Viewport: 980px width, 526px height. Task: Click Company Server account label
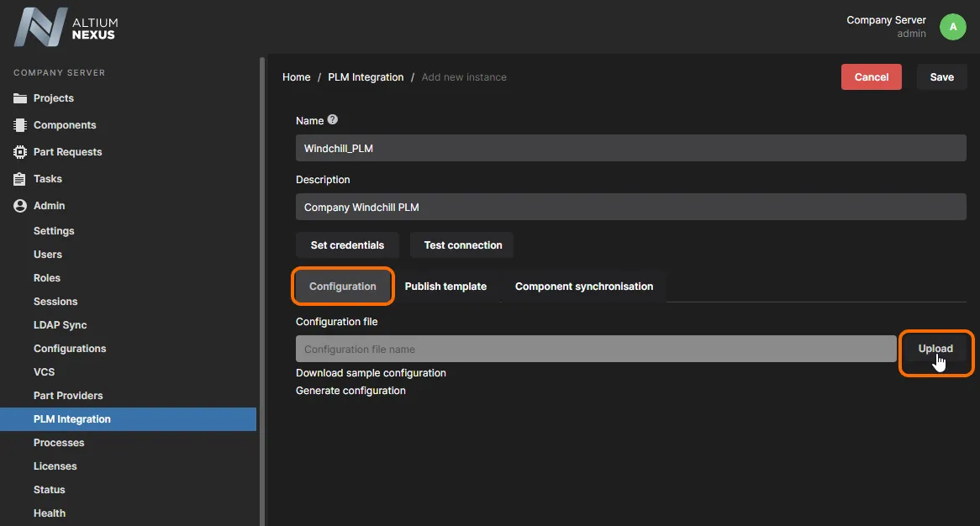[x=886, y=20]
